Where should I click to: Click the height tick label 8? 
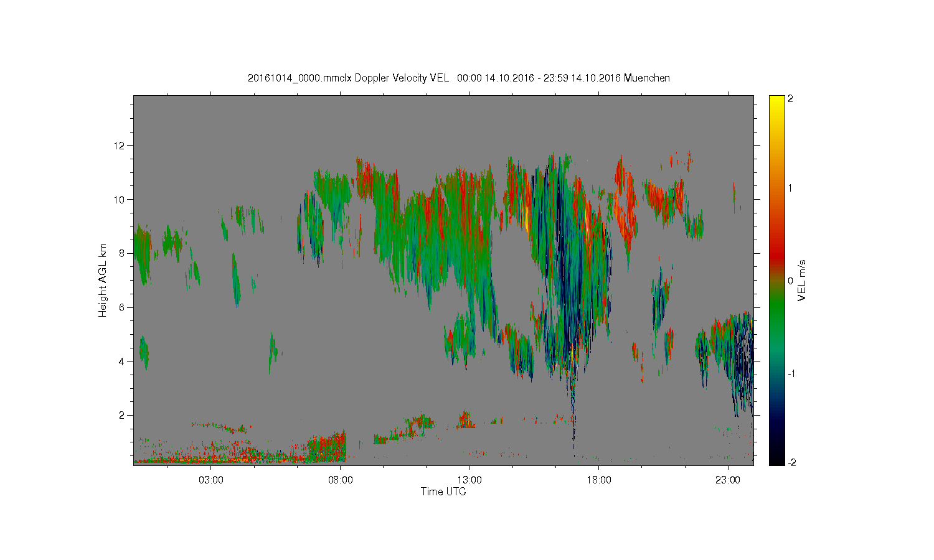pos(123,253)
